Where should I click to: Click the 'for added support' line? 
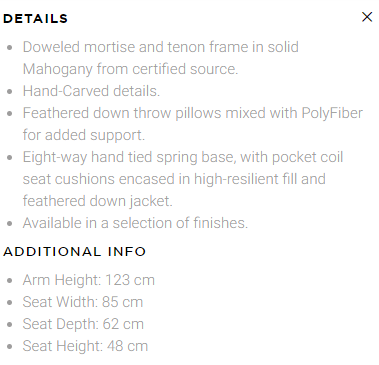coord(84,135)
